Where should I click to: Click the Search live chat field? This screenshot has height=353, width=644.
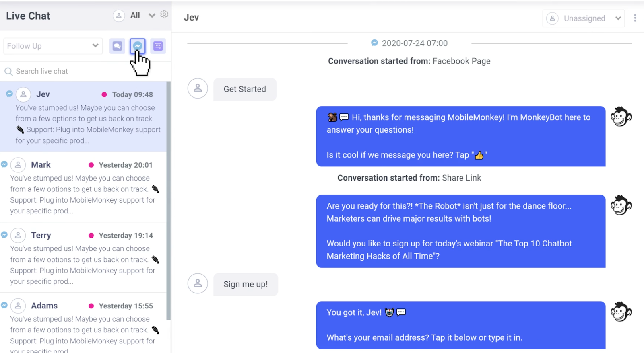click(x=86, y=71)
